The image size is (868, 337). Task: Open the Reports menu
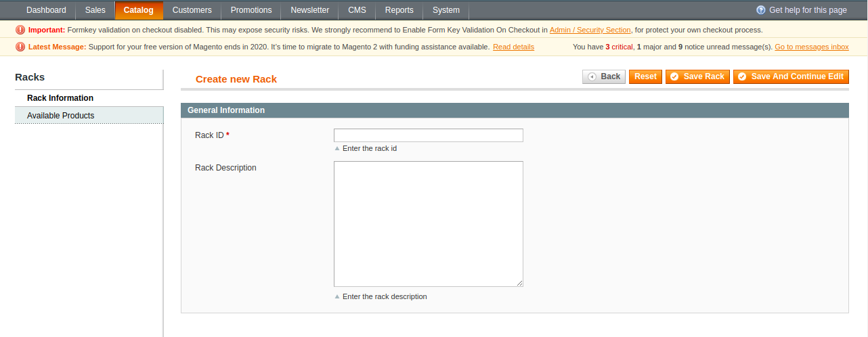click(399, 10)
